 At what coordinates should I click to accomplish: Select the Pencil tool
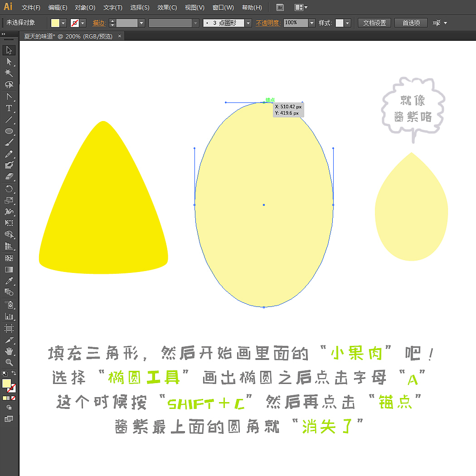[9, 154]
